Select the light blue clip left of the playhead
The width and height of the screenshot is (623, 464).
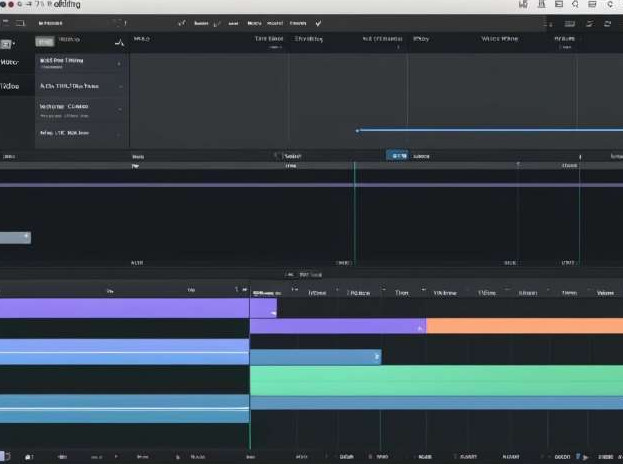(x=124, y=352)
